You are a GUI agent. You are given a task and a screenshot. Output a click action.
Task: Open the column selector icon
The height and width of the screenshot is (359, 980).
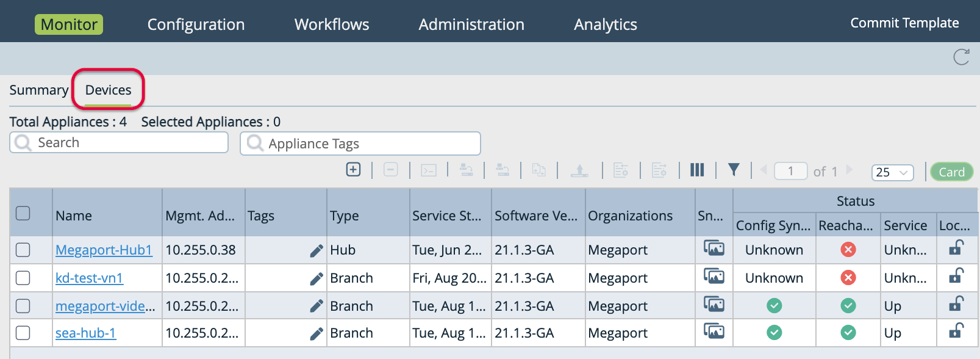coord(697,170)
